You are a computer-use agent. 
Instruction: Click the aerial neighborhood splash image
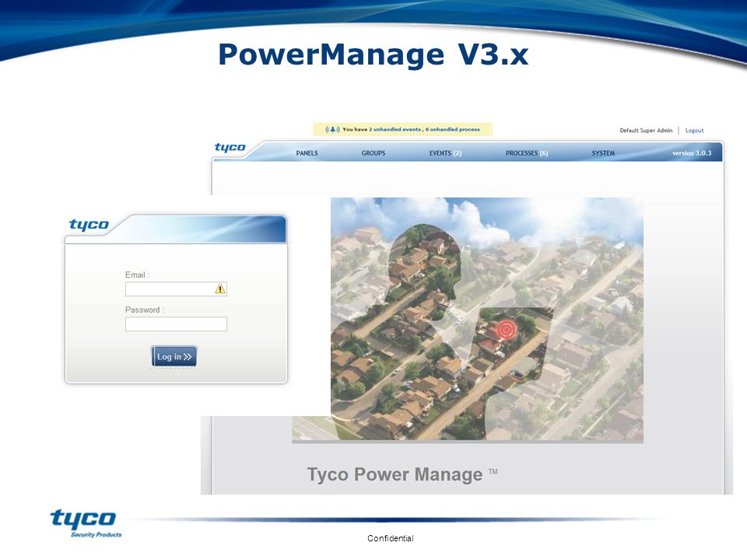click(486, 319)
